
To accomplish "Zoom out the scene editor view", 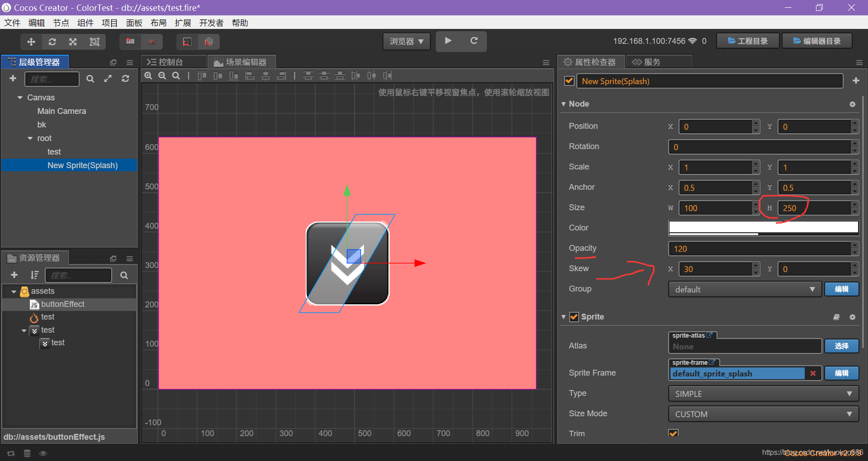I will click(x=162, y=75).
